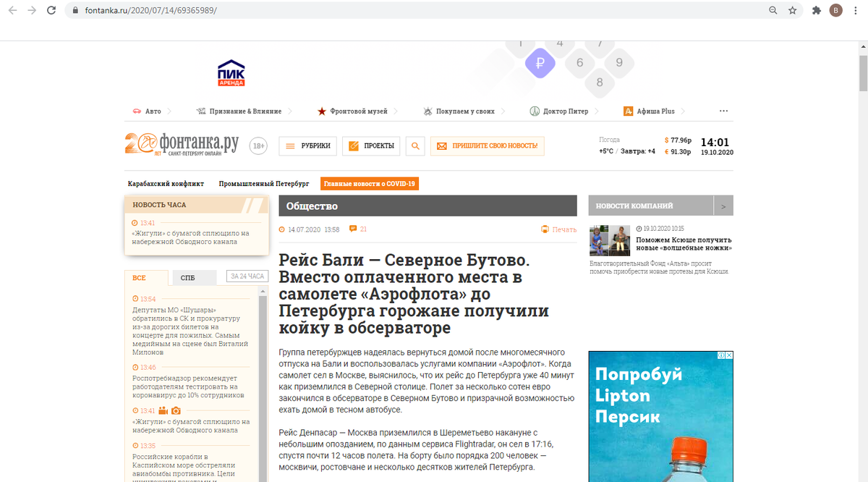This screenshot has width=868, height=482.
Task: Print the article via Печать
Action: (558, 229)
